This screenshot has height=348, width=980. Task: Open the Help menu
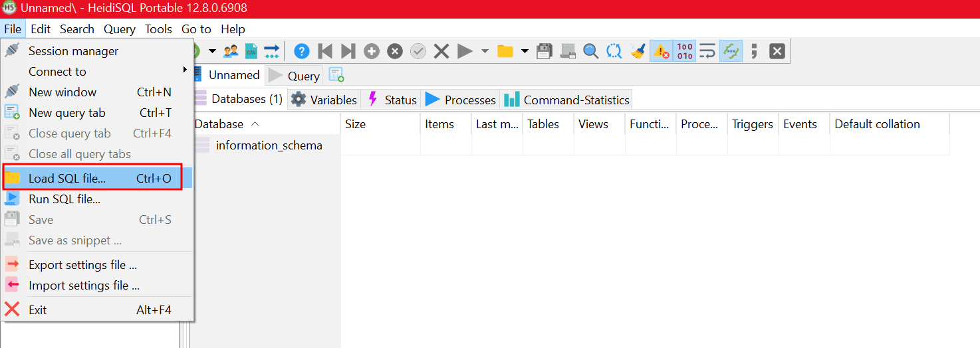coord(233,29)
